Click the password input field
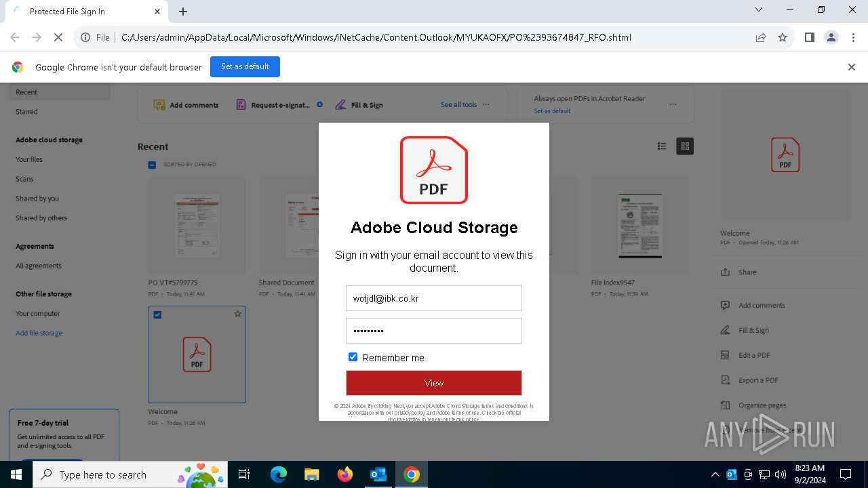This screenshot has width=868, height=488. 434,331
